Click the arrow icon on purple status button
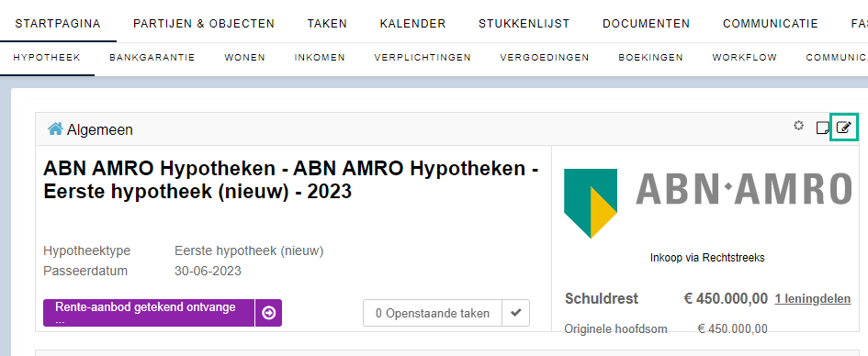Image resolution: width=868 pixels, height=356 pixels. click(x=268, y=313)
